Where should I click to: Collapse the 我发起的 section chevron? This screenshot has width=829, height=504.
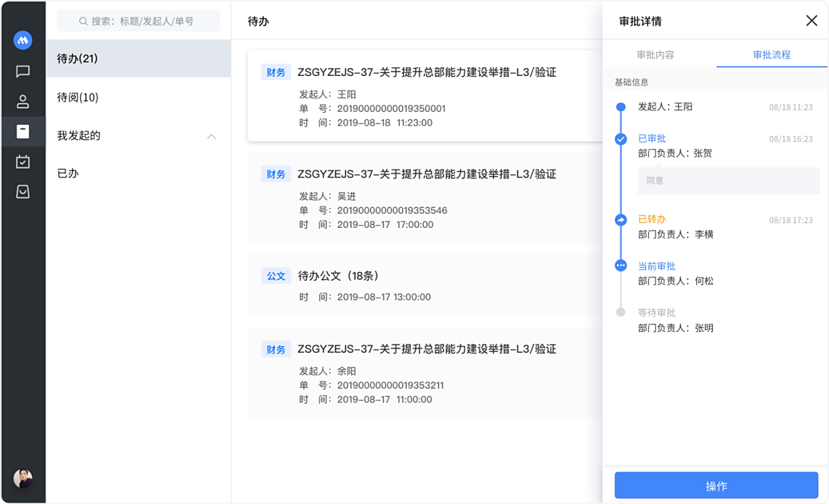click(211, 136)
